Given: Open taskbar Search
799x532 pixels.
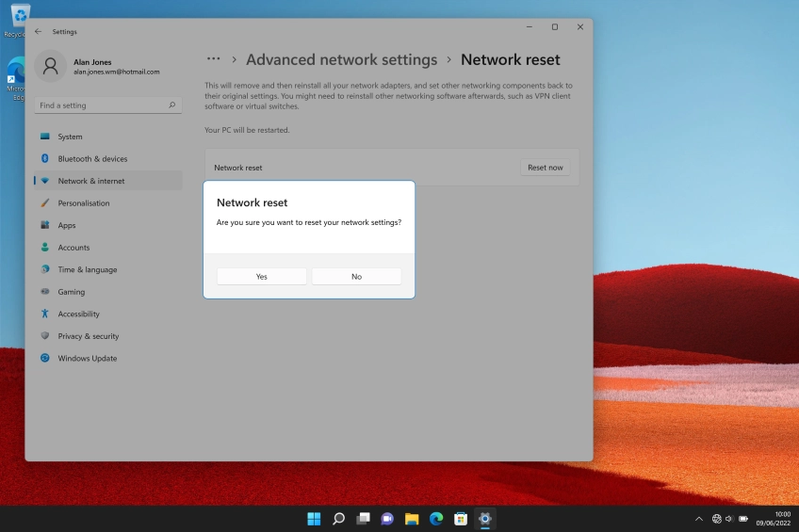Looking at the screenshot, I should [x=338, y=519].
